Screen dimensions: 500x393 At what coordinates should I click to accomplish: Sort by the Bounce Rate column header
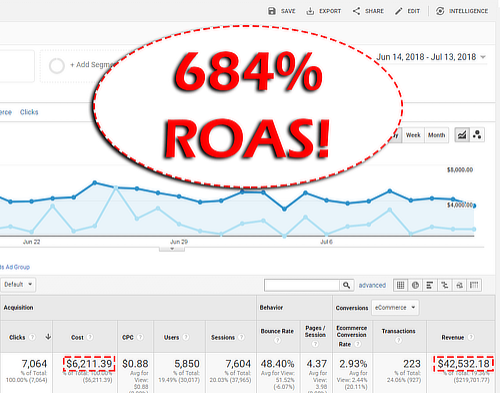[x=277, y=331]
